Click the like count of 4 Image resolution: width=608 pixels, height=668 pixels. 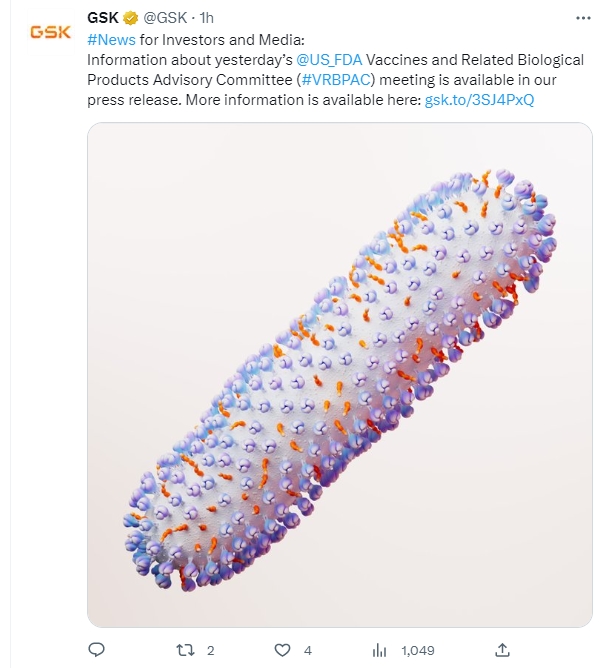(308, 651)
